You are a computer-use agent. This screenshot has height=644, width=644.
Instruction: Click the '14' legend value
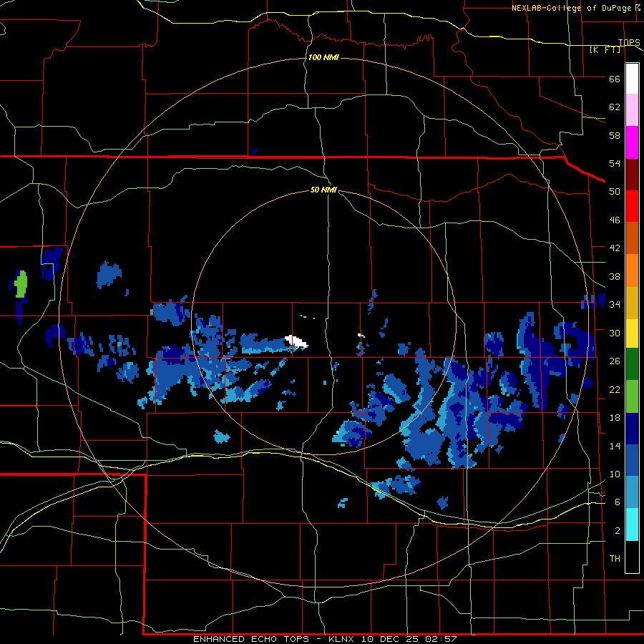click(x=615, y=446)
